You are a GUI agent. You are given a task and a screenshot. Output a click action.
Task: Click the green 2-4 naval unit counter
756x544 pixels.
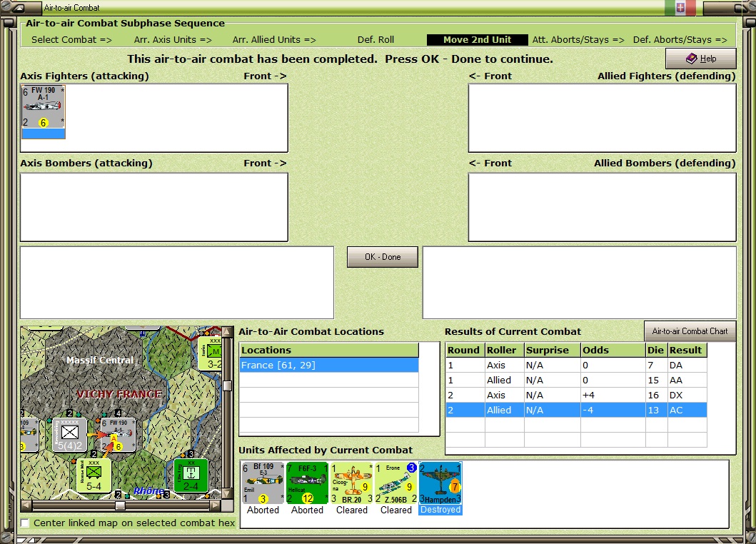pyautogui.click(x=191, y=475)
